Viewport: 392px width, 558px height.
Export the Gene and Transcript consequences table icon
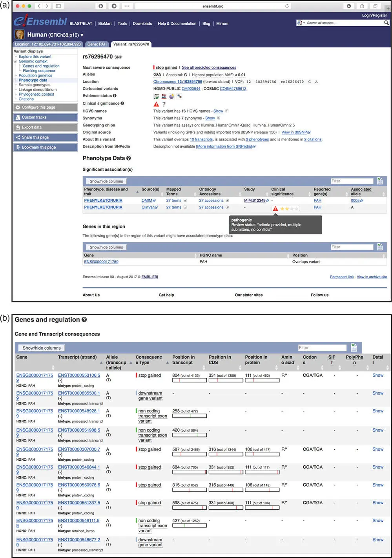(x=354, y=347)
